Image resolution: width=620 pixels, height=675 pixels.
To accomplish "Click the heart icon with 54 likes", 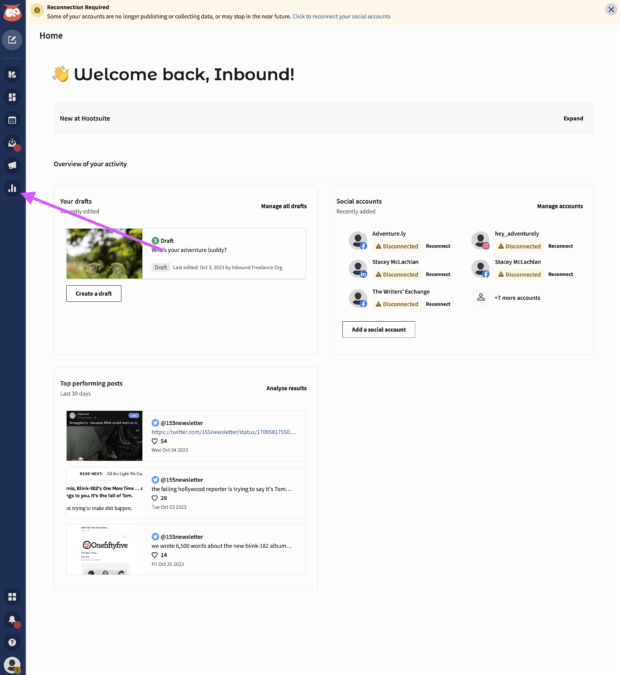I will pyautogui.click(x=155, y=441).
